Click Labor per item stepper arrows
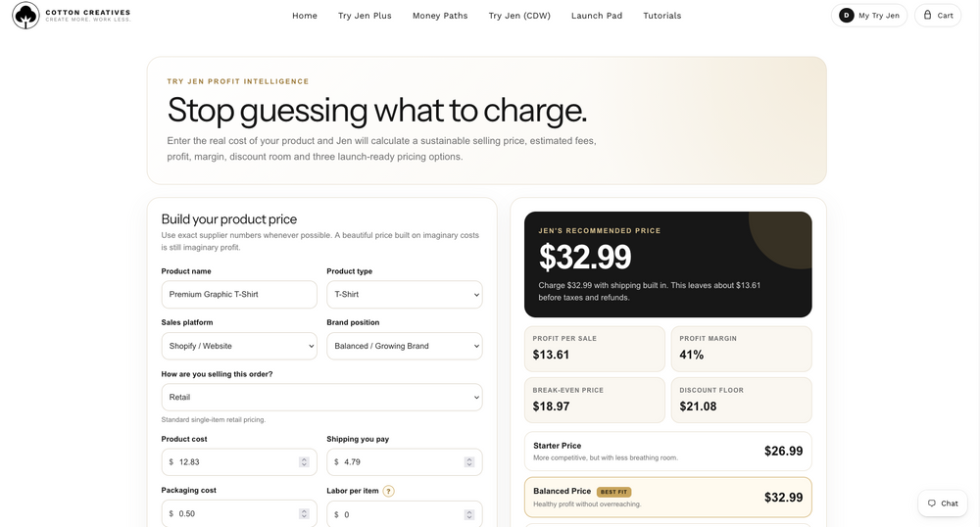Screen dimensions: 980x527 (468, 514)
